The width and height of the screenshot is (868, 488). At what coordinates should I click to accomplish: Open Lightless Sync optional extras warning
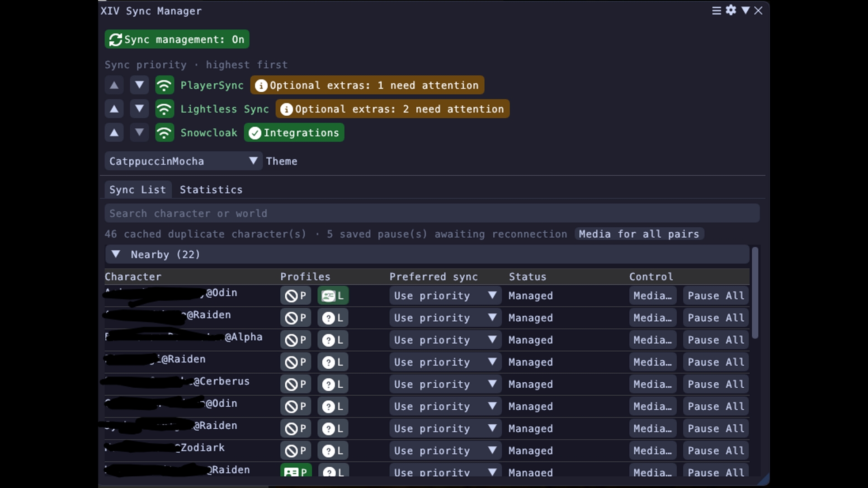(x=392, y=109)
